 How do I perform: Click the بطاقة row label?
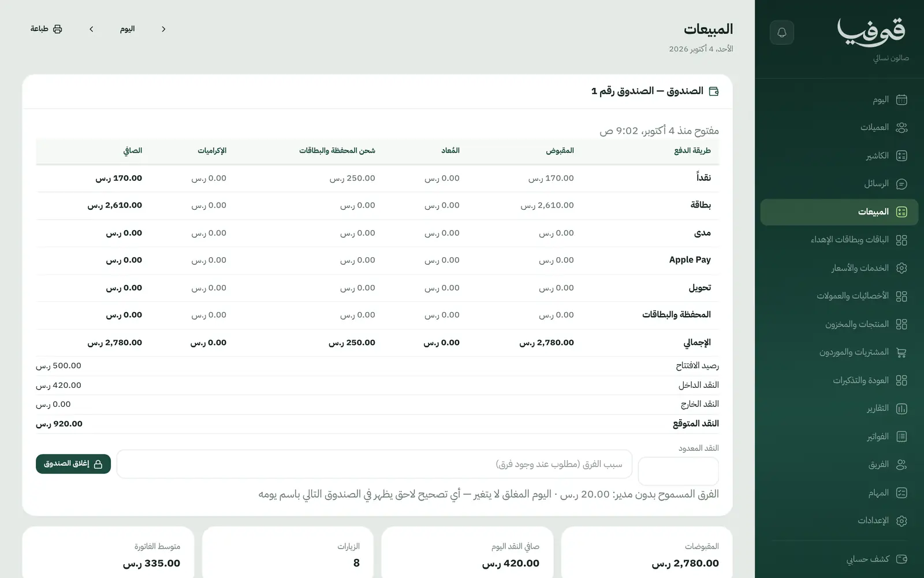pyautogui.click(x=701, y=205)
